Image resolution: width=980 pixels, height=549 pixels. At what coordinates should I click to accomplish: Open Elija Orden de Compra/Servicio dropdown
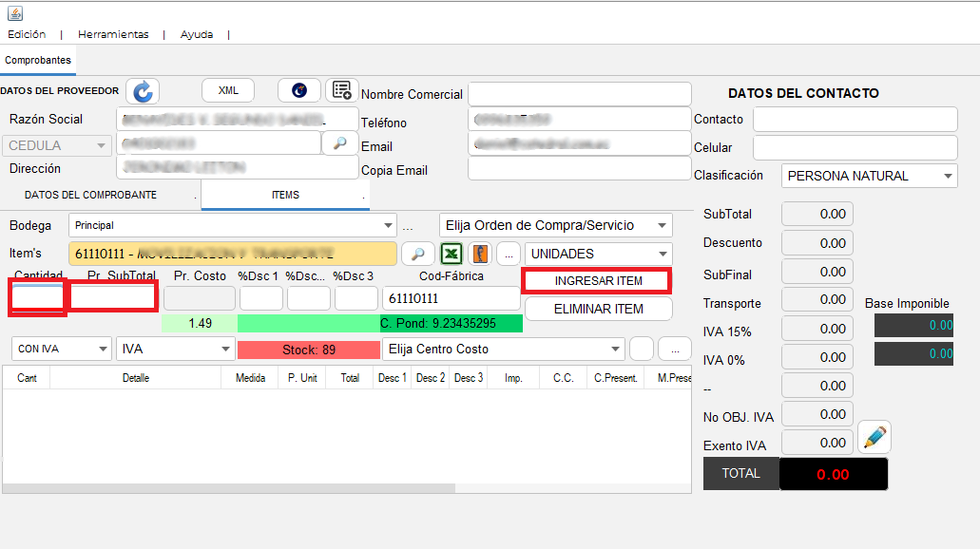(662, 225)
